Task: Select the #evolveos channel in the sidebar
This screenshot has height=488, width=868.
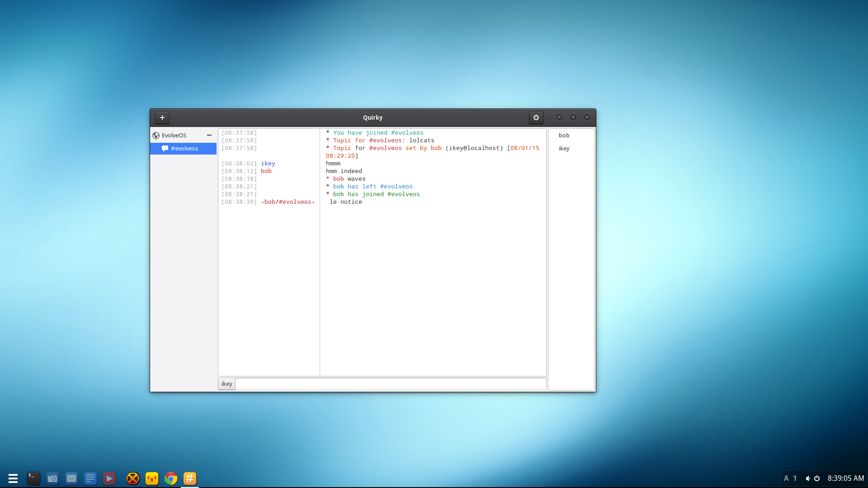Action: tap(184, 148)
